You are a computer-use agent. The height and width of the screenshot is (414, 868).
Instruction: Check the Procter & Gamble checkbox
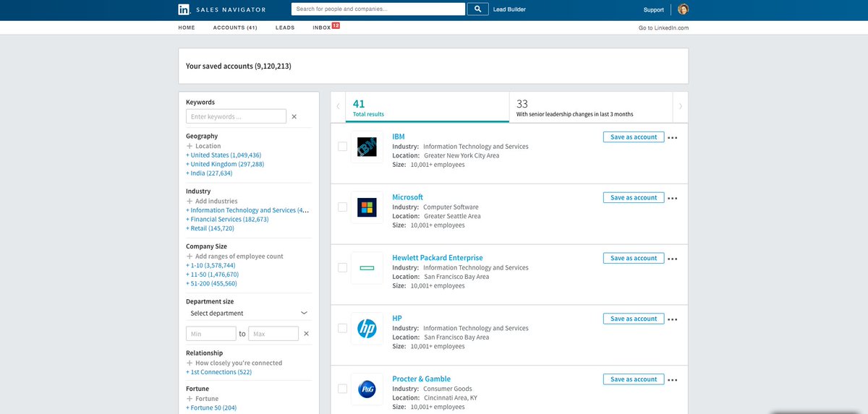coord(343,389)
